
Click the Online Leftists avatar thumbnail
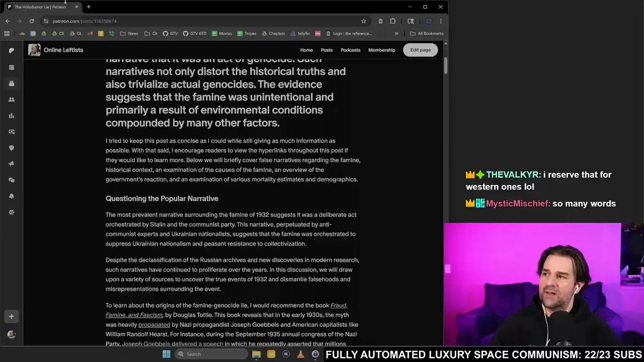pyautogui.click(x=34, y=50)
